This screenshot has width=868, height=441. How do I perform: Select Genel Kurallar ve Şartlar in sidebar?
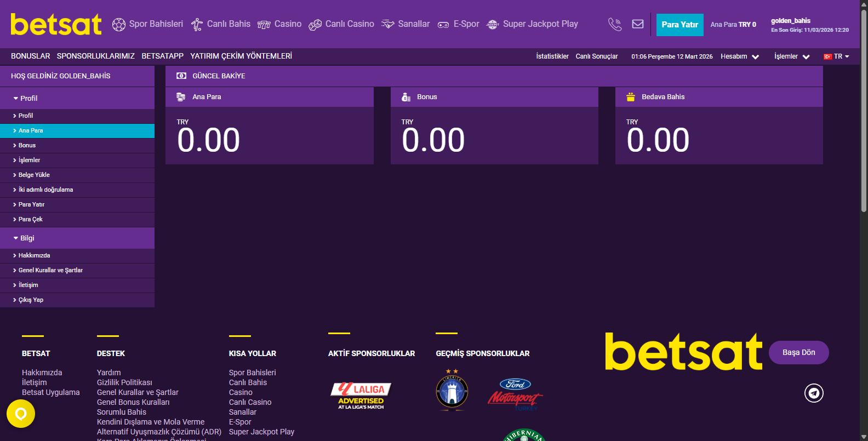point(77,270)
